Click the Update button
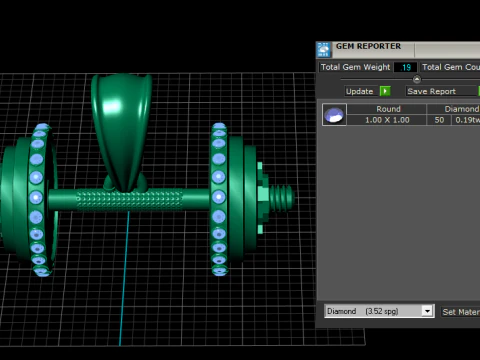This screenshot has height=360, width=480. point(362,91)
